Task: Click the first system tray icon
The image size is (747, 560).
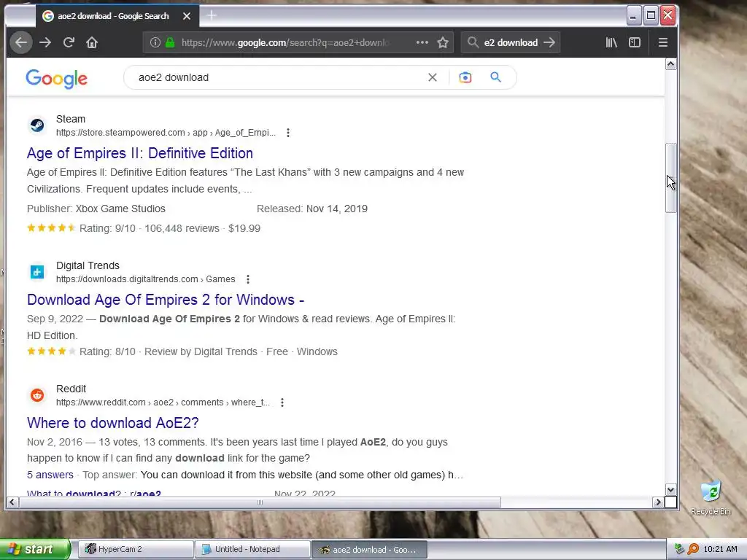Action: (679, 549)
